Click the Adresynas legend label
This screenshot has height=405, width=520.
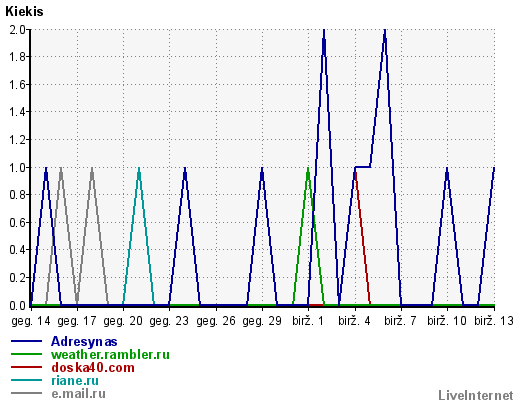point(84,342)
